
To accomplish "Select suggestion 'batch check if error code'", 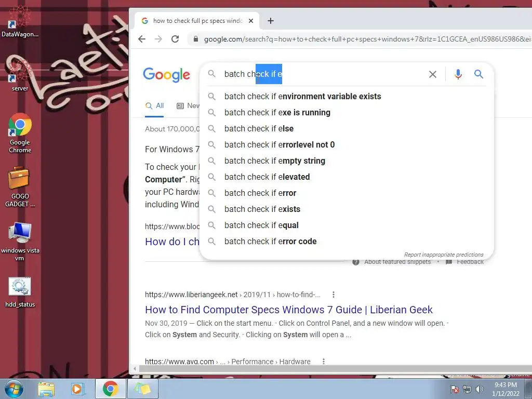I will pos(347,242).
